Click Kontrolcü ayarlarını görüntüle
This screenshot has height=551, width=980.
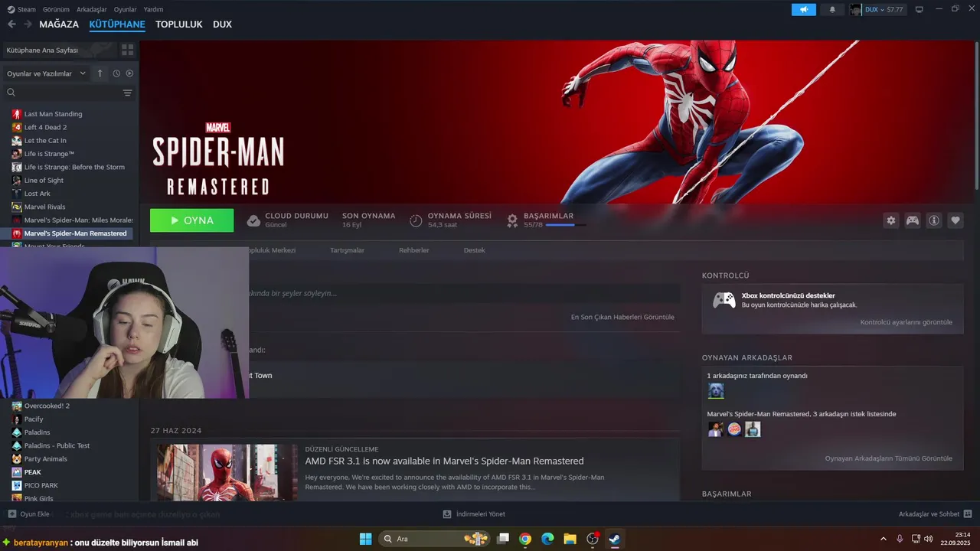click(906, 322)
